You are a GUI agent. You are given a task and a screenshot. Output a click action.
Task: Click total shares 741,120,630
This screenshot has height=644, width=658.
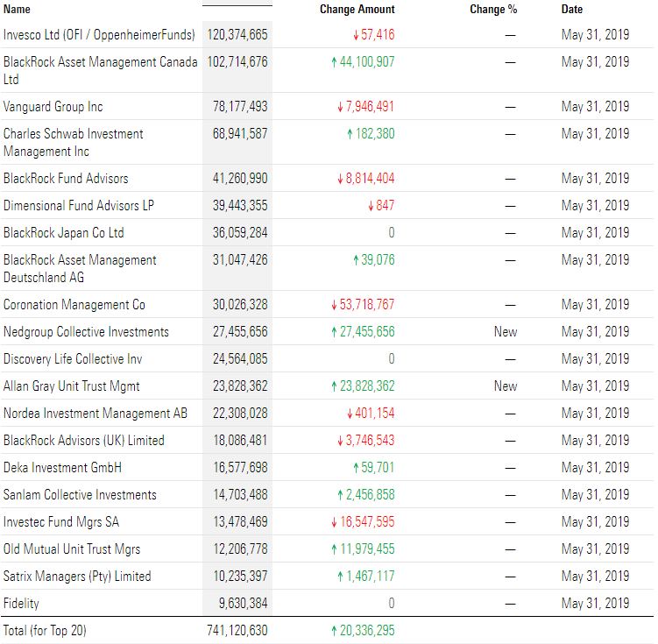pos(237,631)
